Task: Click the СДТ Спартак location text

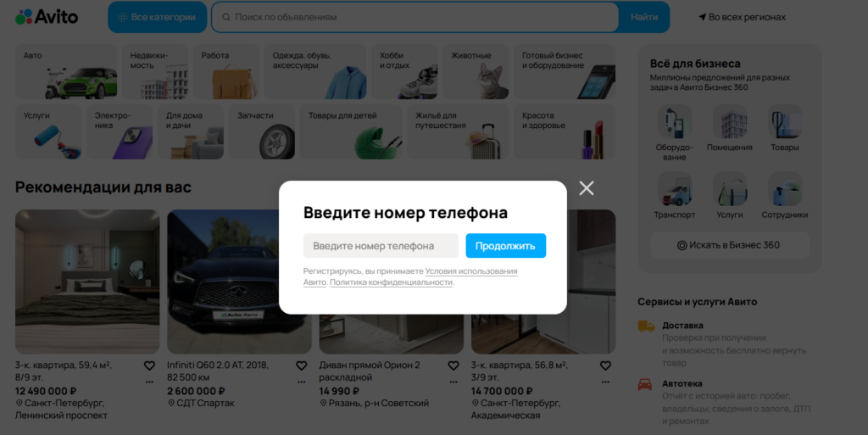Action: 205,403
